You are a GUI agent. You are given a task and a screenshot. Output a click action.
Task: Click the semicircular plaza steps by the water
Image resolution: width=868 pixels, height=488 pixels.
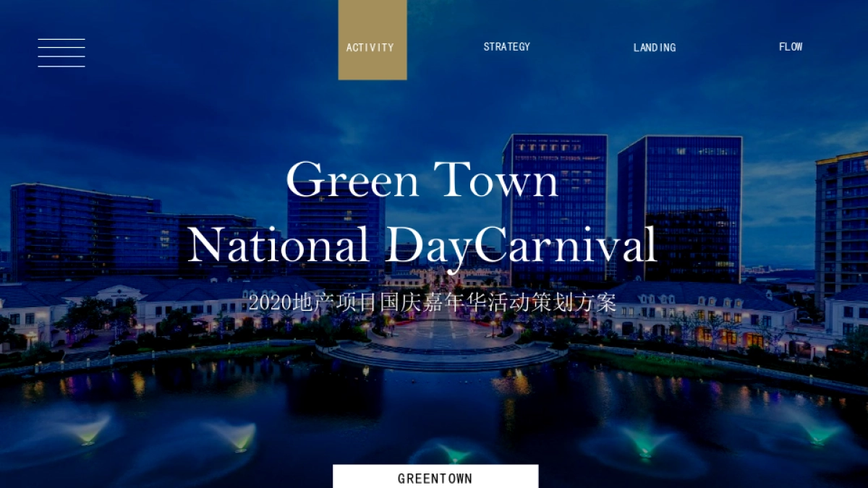click(x=441, y=354)
